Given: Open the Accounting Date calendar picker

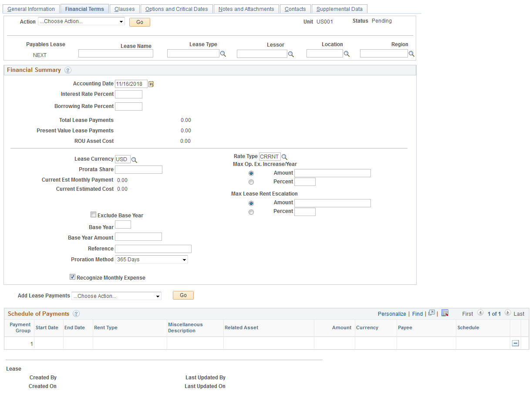Looking at the screenshot, I should 151,84.
